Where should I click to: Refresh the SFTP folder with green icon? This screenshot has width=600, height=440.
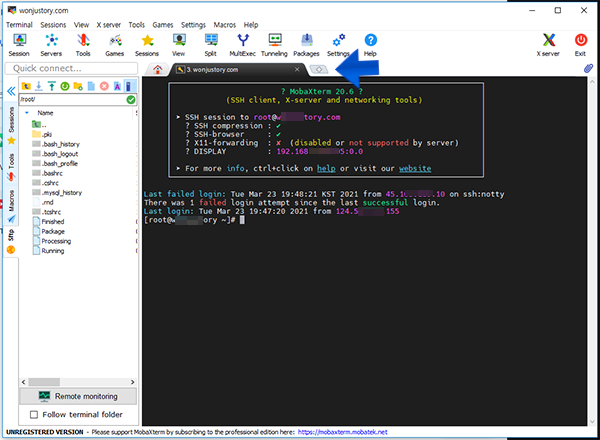pos(65,86)
